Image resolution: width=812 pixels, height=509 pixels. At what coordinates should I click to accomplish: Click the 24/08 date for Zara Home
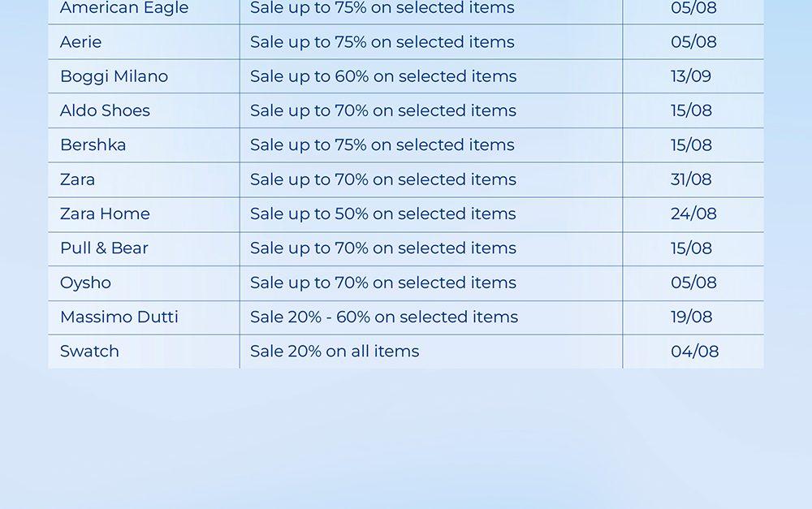click(693, 214)
